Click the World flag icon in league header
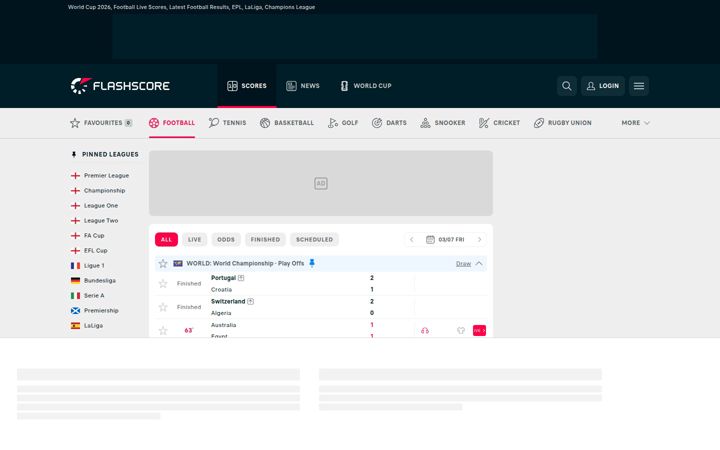Image resolution: width=720 pixels, height=450 pixels. click(x=178, y=264)
